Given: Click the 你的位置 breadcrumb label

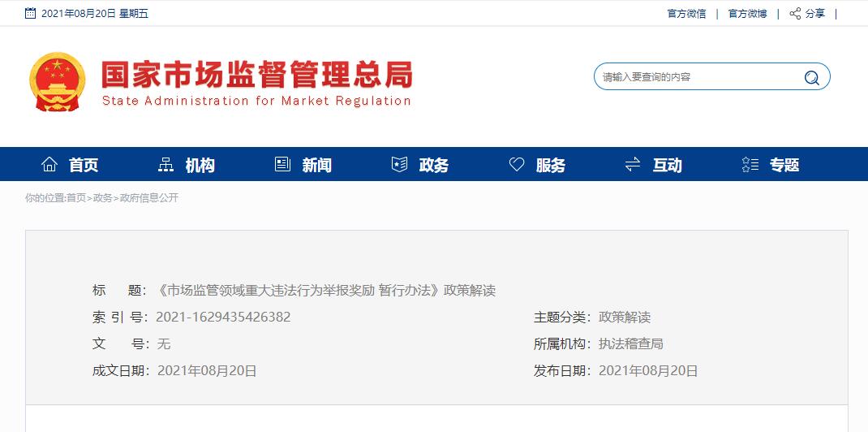Looking at the screenshot, I should click(x=45, y=197).
